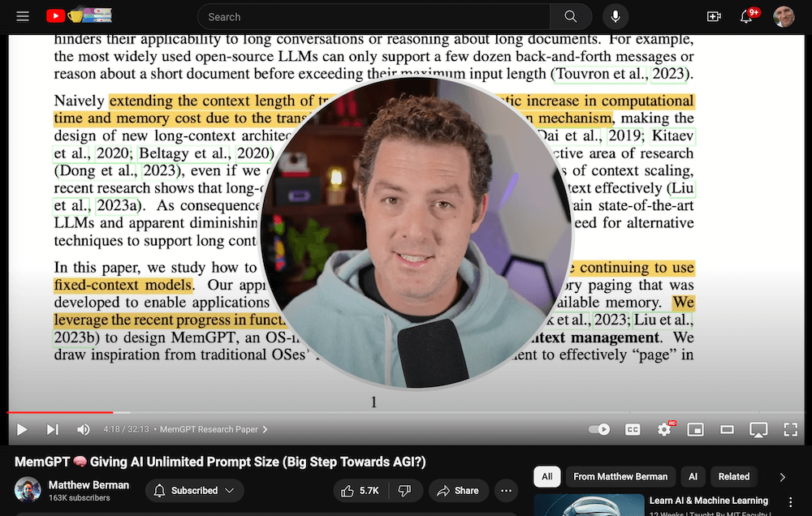The width and height of the screenshot is (812, 516).
Task: Start a voice search
Action: click(x=615, y=16)
